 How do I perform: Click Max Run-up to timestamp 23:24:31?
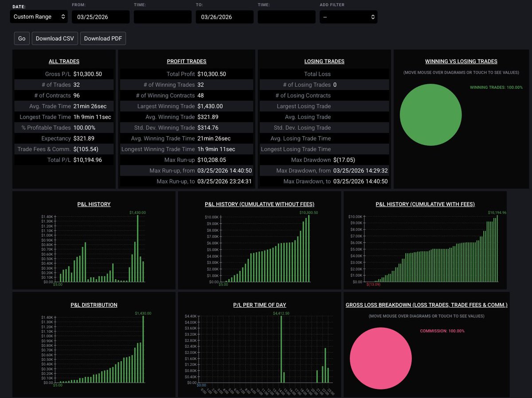tap(225, 181)
